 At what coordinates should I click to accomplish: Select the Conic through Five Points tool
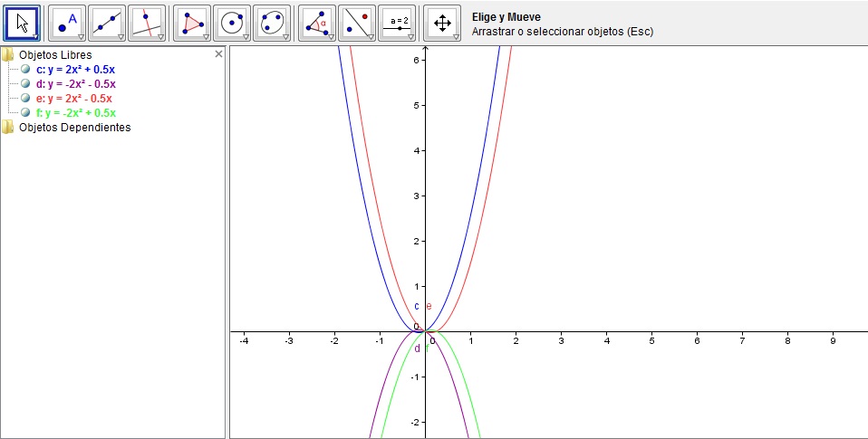click(x=272, y=24)
